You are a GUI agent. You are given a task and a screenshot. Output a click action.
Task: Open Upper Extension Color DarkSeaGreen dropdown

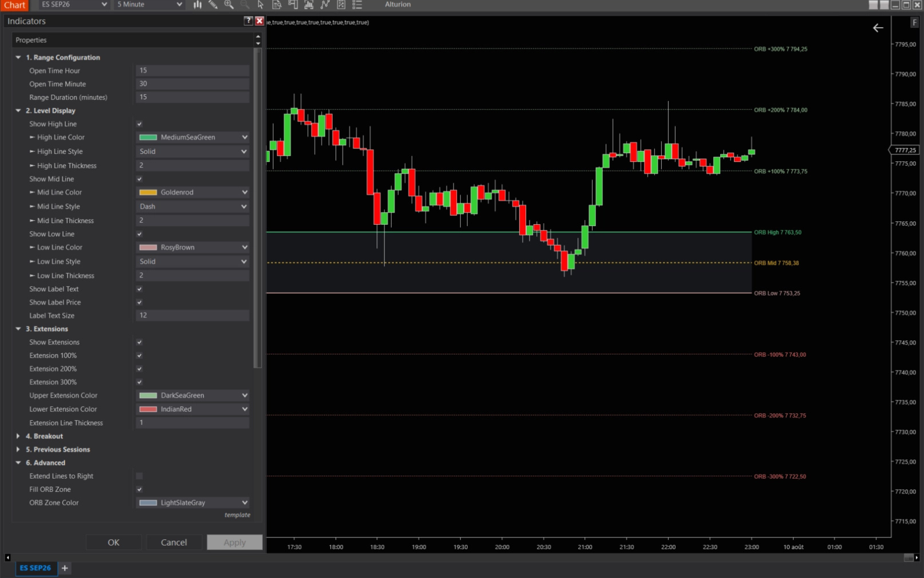pos(193,395)
